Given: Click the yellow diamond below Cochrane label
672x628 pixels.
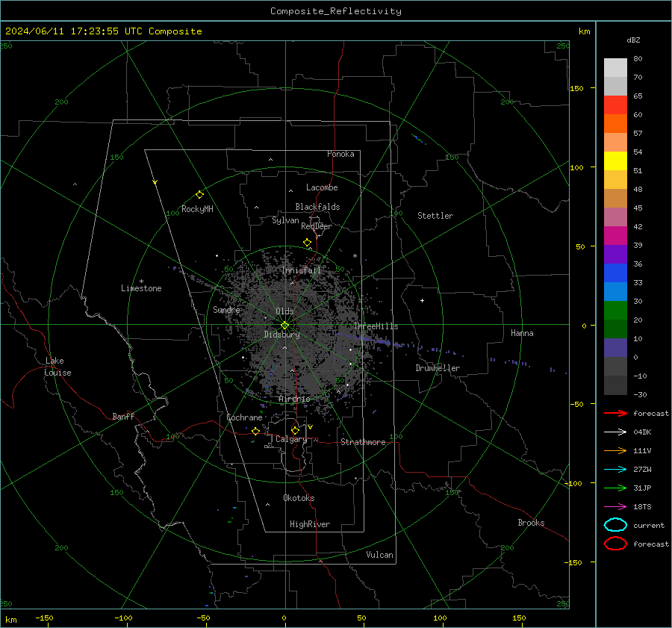Looking at the screenshot, I should pos(256,431).
